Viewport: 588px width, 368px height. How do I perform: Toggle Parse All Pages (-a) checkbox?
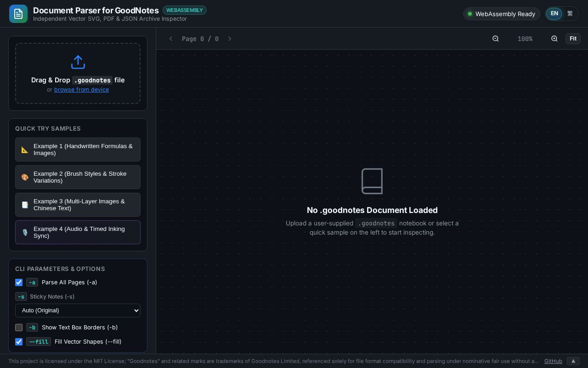pos(19,282)
